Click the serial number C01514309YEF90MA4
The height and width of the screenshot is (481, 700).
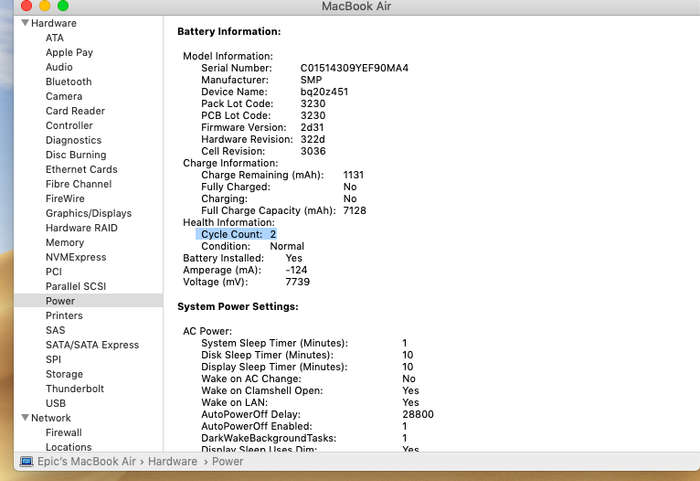[x=354, y=68]
